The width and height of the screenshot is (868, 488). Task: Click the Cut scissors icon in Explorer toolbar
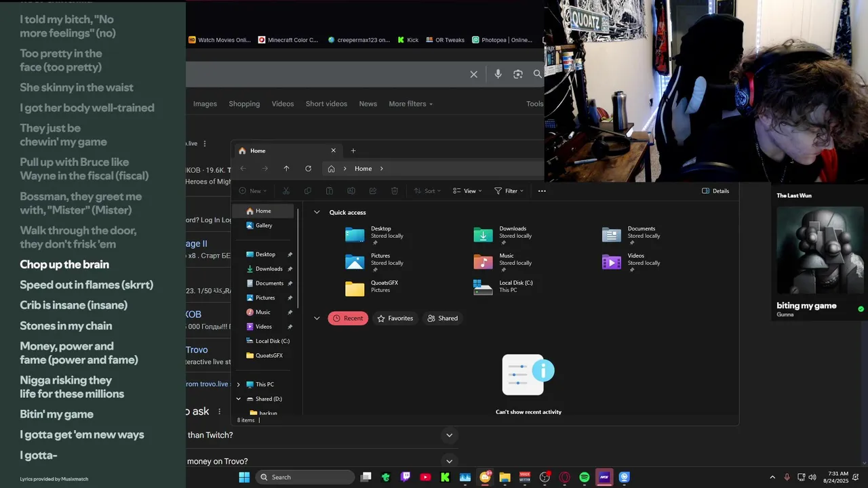click(286, 191)
